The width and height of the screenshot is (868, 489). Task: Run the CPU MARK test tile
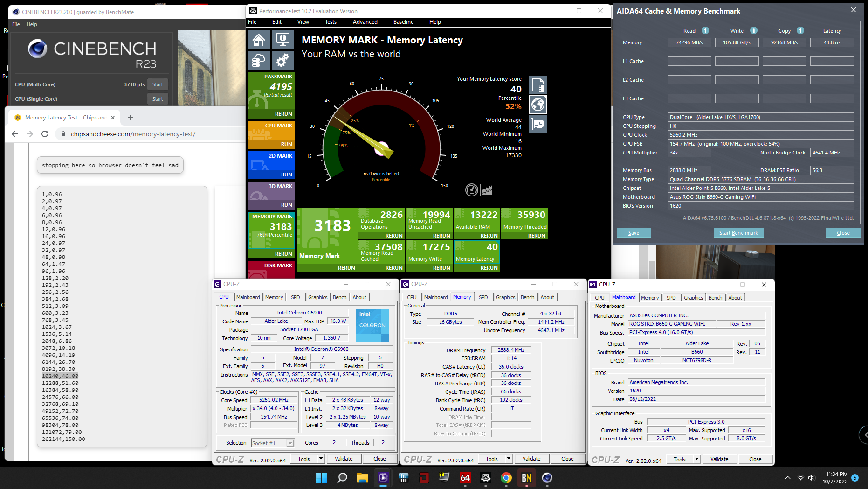[286, 144]
